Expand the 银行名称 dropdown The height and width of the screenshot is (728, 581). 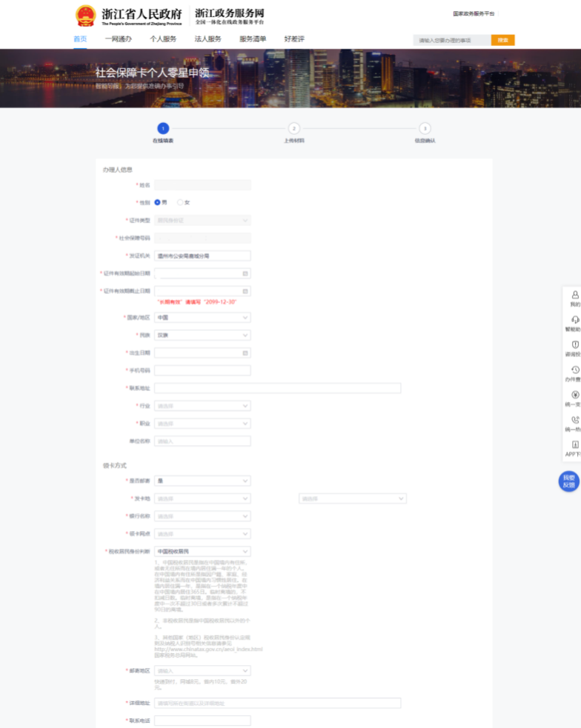point(202,516)
